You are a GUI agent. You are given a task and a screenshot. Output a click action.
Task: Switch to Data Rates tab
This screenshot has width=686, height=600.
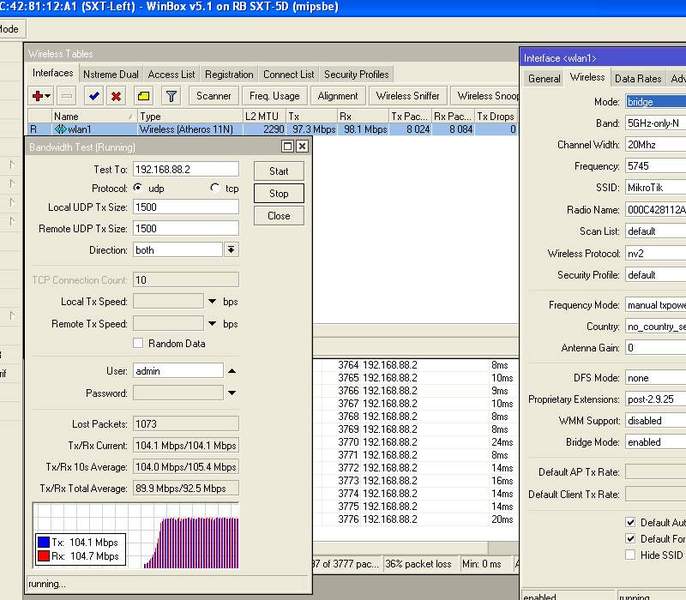pyautogui.click(x=638, y=78)
